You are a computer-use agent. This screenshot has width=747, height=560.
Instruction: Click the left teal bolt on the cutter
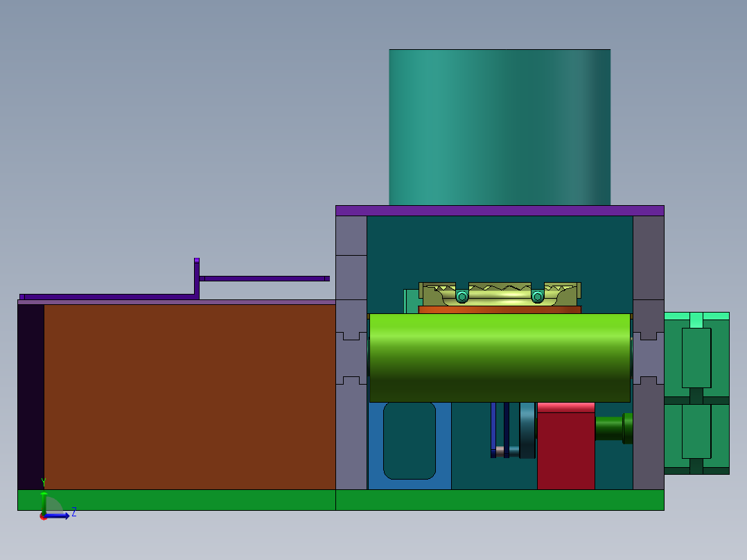click(x=462, y=297)
